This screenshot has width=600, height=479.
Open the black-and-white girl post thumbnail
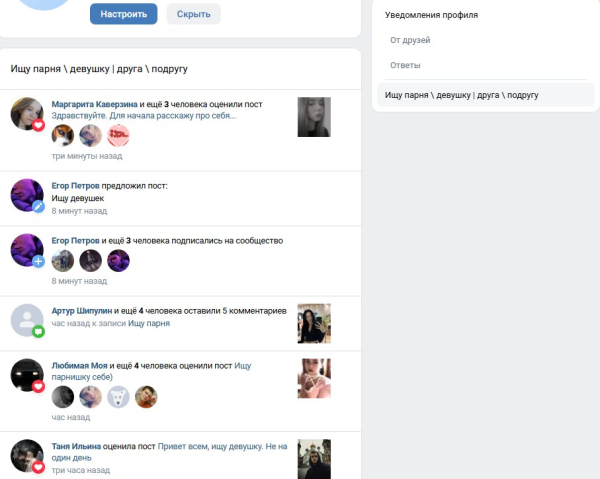[314, 117]
